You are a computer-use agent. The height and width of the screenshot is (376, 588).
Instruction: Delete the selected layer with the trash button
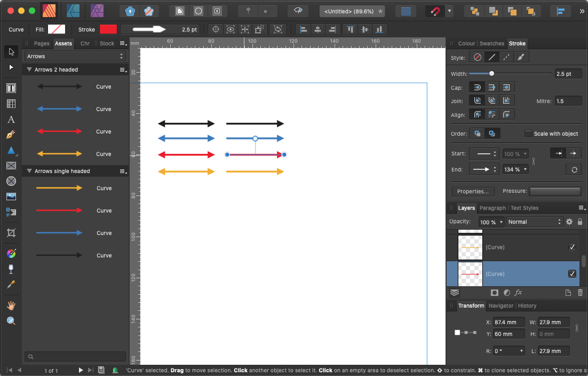pyautogui.click(x=580, y=293)
